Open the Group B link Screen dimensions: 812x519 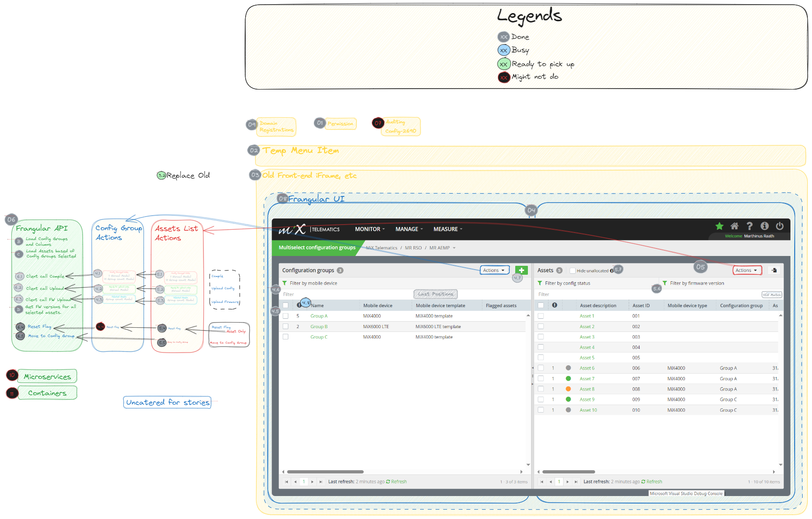point(319,327)
